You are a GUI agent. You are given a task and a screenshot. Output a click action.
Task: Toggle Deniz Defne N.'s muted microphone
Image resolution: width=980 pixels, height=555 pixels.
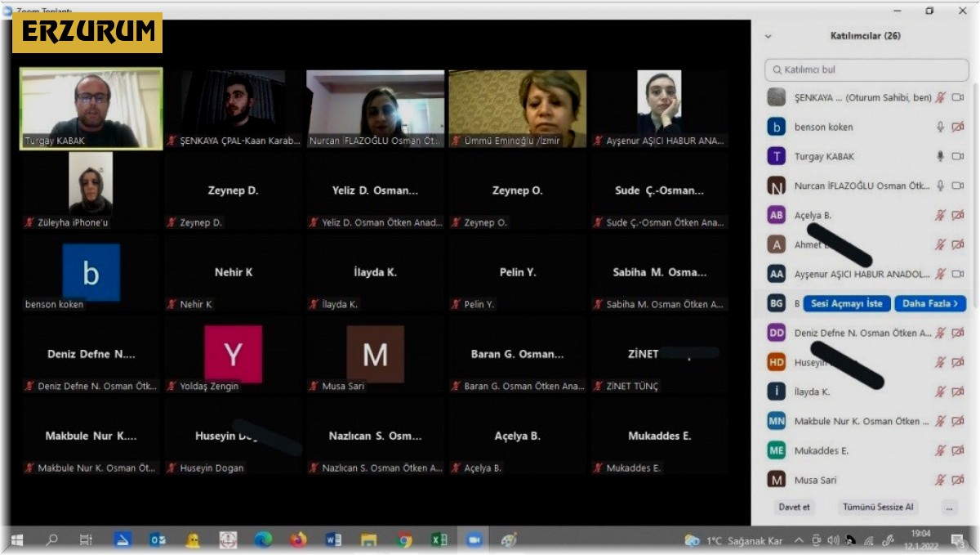click(940, 333)
